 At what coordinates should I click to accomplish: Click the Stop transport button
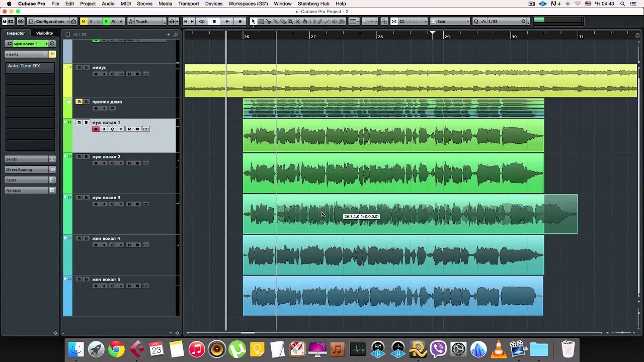point(214,21)
